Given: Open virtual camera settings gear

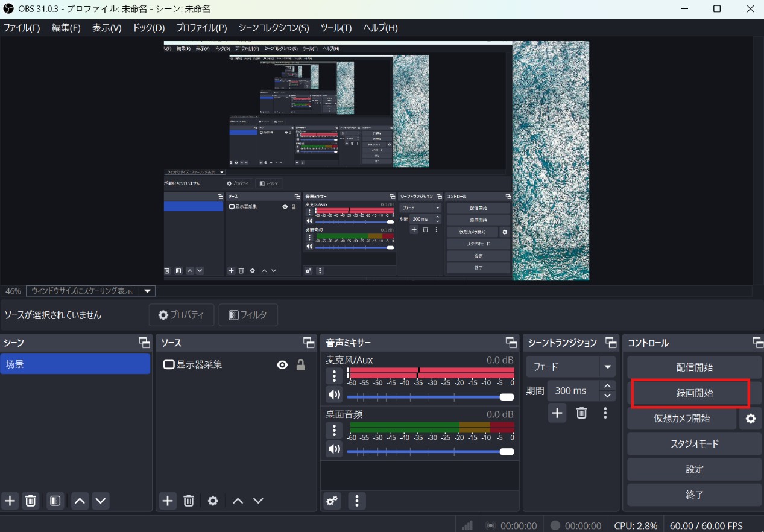Looking at the screenshot, I should (751, 419).
